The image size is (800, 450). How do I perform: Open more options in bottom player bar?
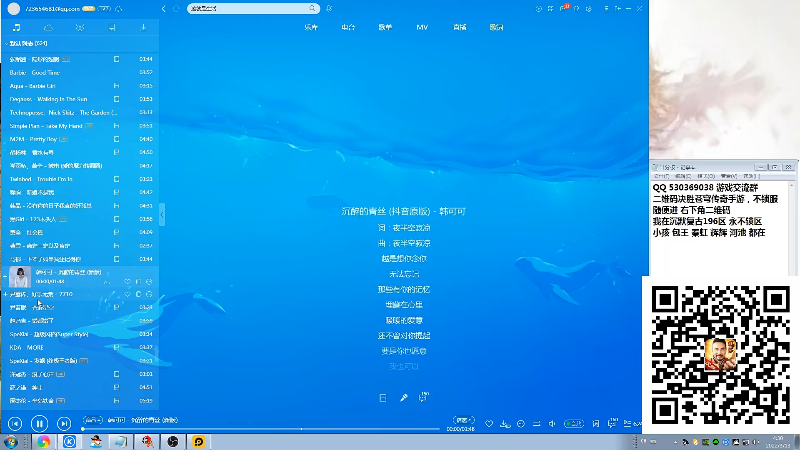pyautogui.click(x=521, y=423)
